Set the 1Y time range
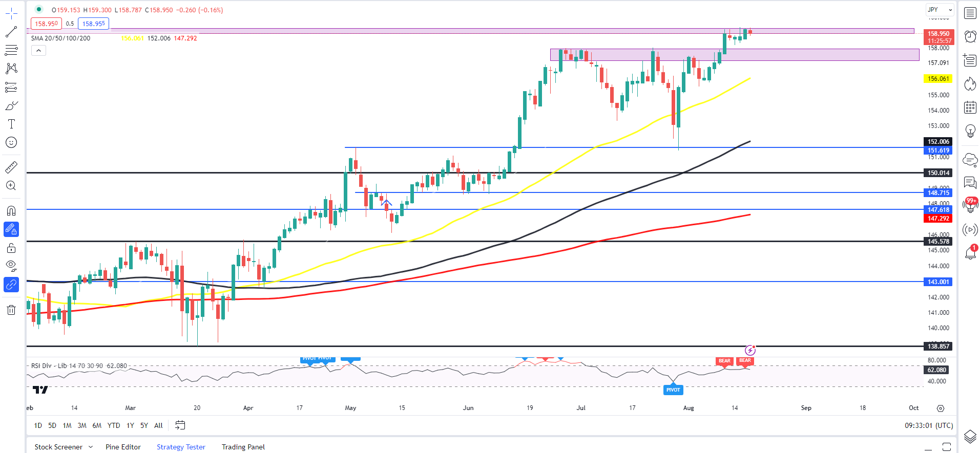This screenshot has width=980, height=453. click(x=130, y=425)
